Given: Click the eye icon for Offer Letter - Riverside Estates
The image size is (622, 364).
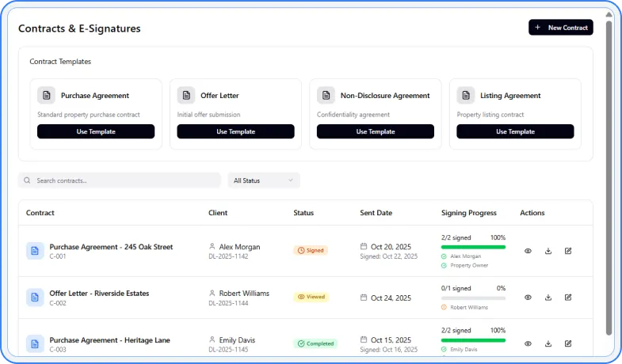Looking at the screenshot, I should coord(529,298).
